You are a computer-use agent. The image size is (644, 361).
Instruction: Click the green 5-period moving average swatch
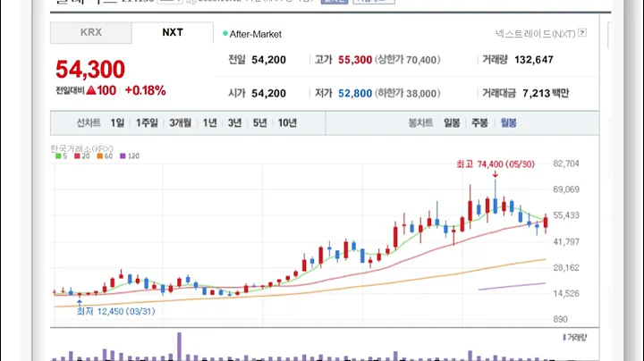tap(58, 155)
